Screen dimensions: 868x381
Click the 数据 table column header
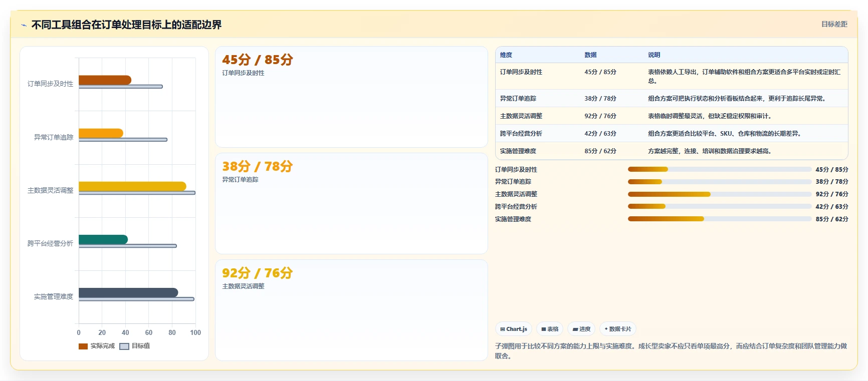tap(590, 55)
